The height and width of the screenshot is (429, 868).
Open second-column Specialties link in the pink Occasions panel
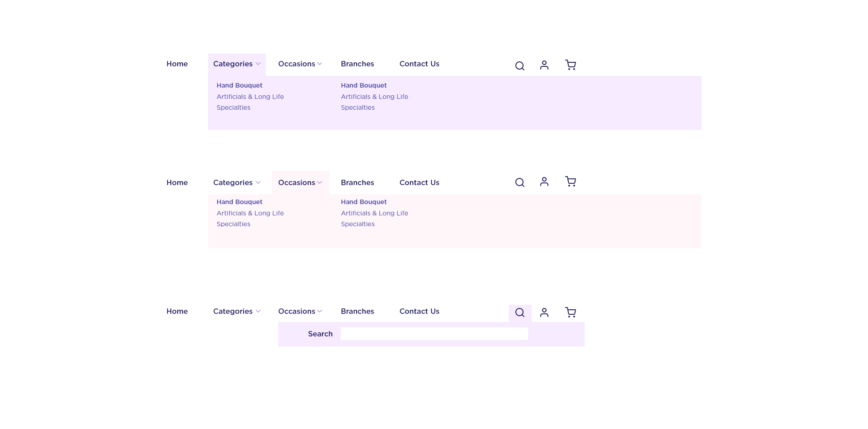coord(358,224)
